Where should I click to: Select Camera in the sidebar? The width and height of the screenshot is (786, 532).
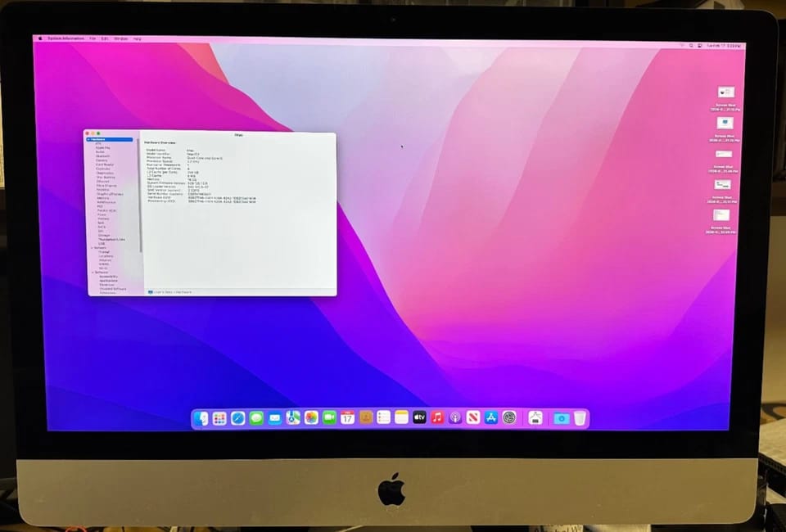102,160
